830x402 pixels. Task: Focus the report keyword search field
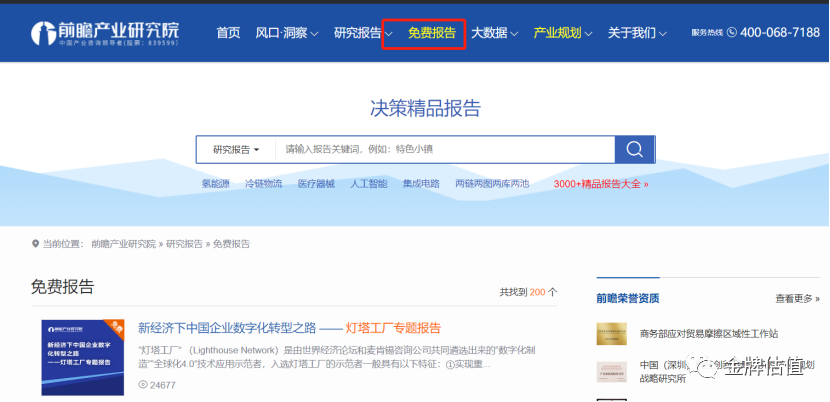445,150
